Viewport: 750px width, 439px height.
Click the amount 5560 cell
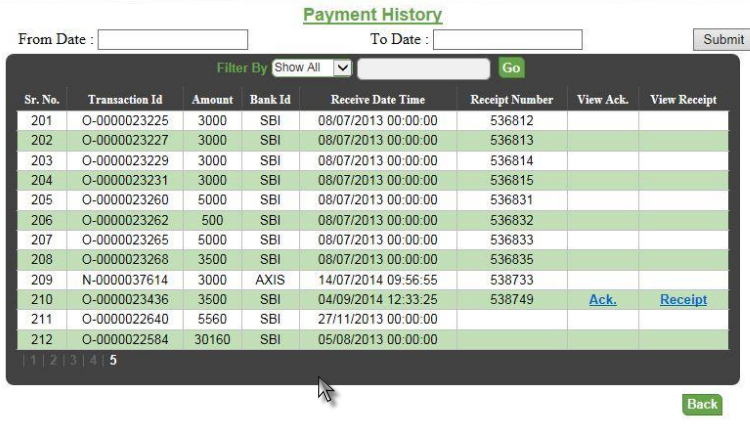(212, 319)
